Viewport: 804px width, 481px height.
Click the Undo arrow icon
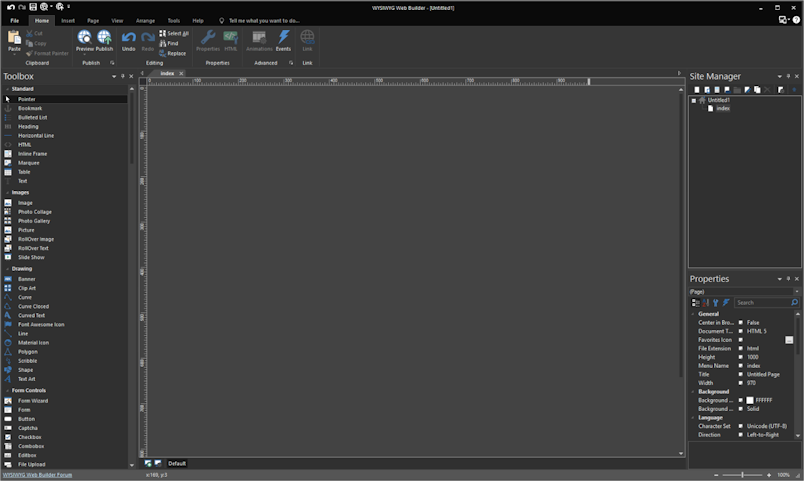click(129, 37)
